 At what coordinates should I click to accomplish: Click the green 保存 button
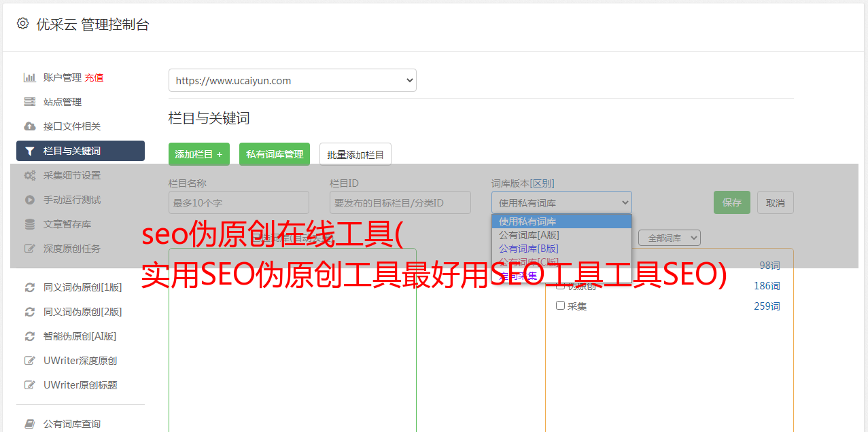click(x=732, y=202)
